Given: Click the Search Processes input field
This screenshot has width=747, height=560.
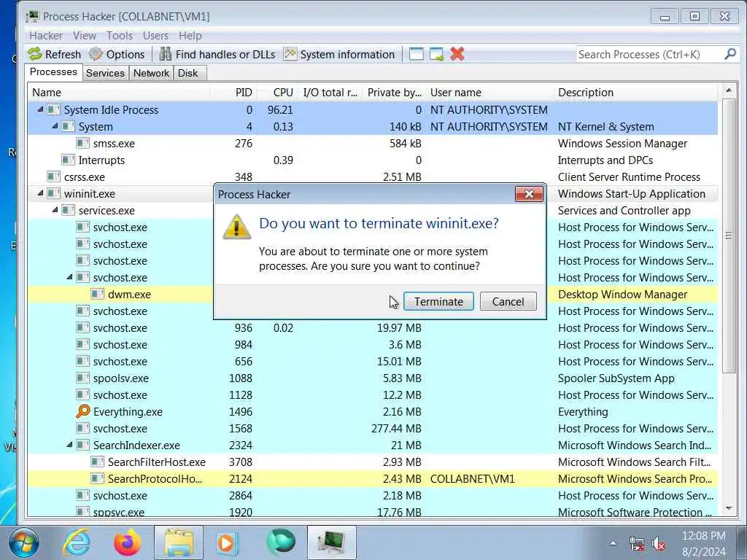Looking at the screenshot, I should 649,54.
